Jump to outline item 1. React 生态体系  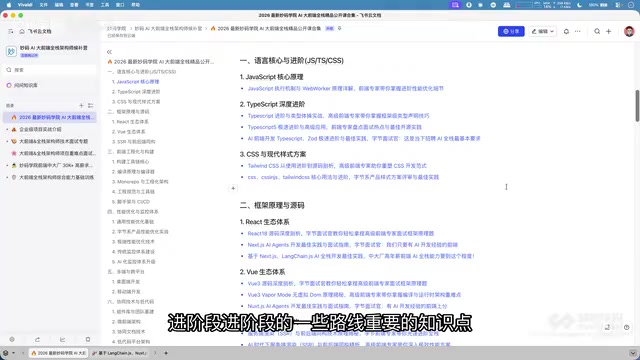[130, 122]
